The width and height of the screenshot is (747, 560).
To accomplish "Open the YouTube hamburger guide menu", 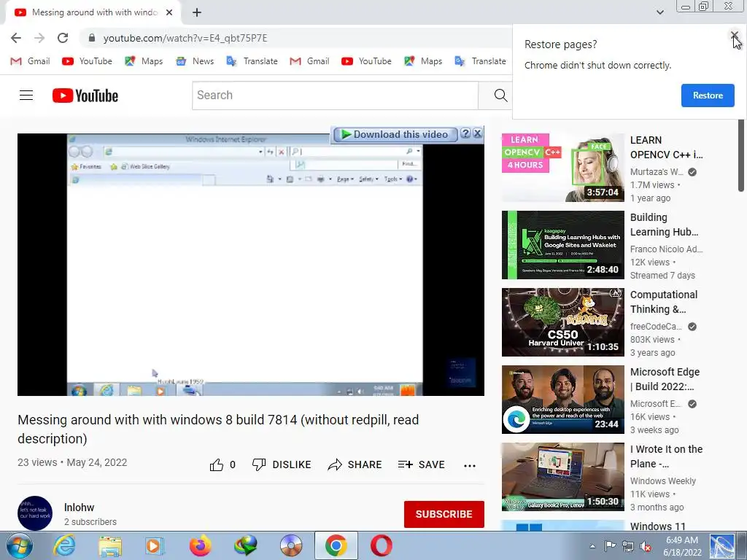I will tap(26, 96).
